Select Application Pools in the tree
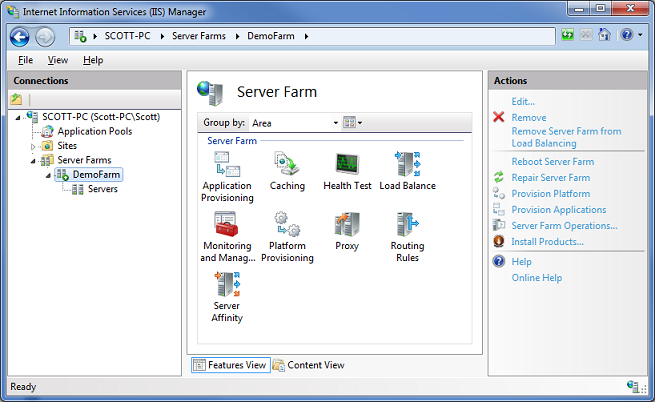The width and height of the screenshot is (655, 402). [94, 131]
